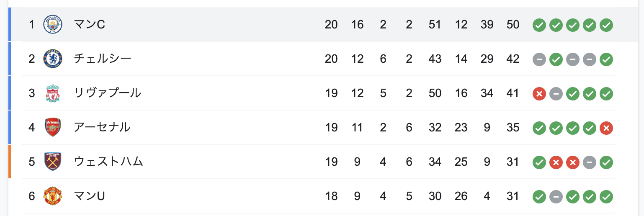Screen dimensions: 644x216
Task: Click the Chelsea club crest
Action: click(53, 59)
